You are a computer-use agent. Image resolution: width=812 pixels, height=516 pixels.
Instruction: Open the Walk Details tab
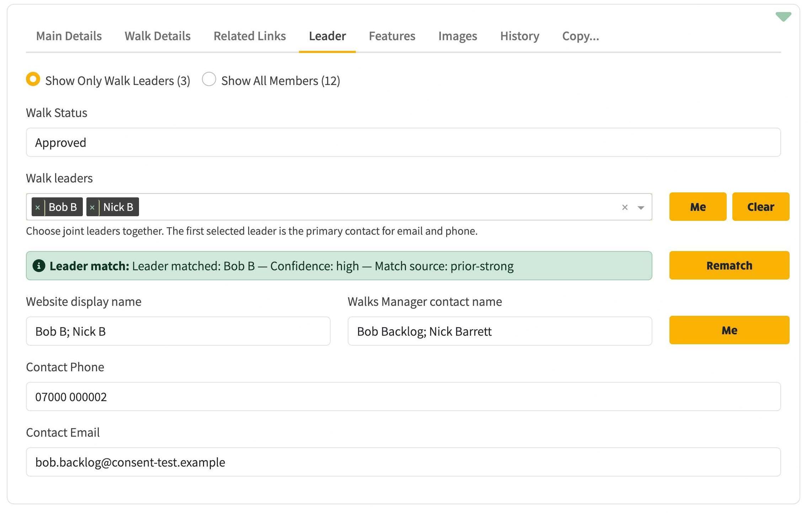[x=157, y=36]
